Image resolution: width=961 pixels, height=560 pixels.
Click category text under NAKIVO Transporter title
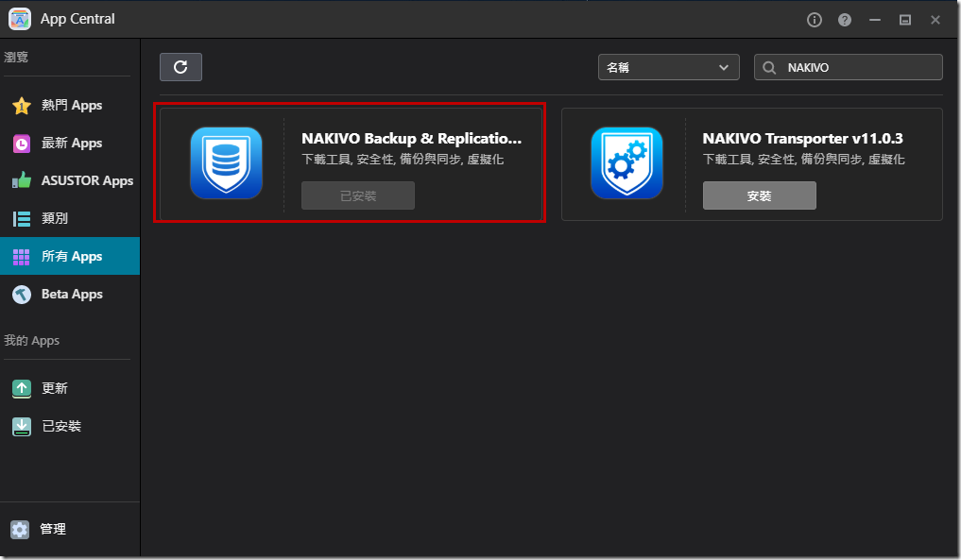point(803,160)
